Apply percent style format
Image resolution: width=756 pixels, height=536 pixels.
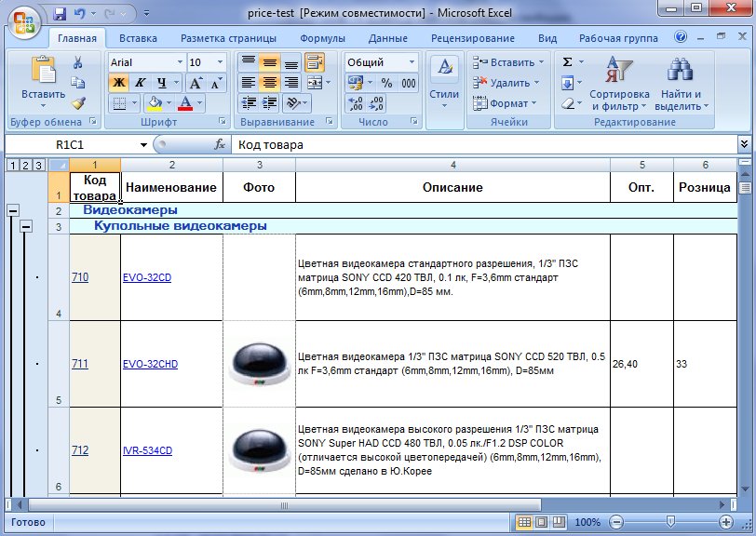[x=386, y=83]
